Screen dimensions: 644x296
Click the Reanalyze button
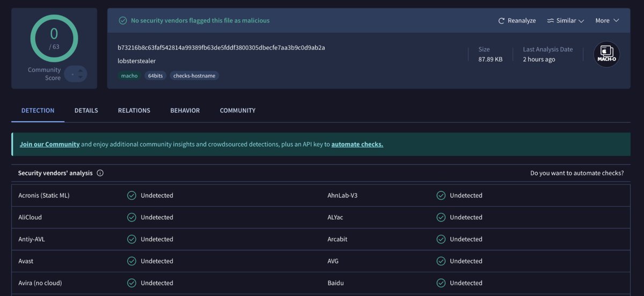pos(517,20)
